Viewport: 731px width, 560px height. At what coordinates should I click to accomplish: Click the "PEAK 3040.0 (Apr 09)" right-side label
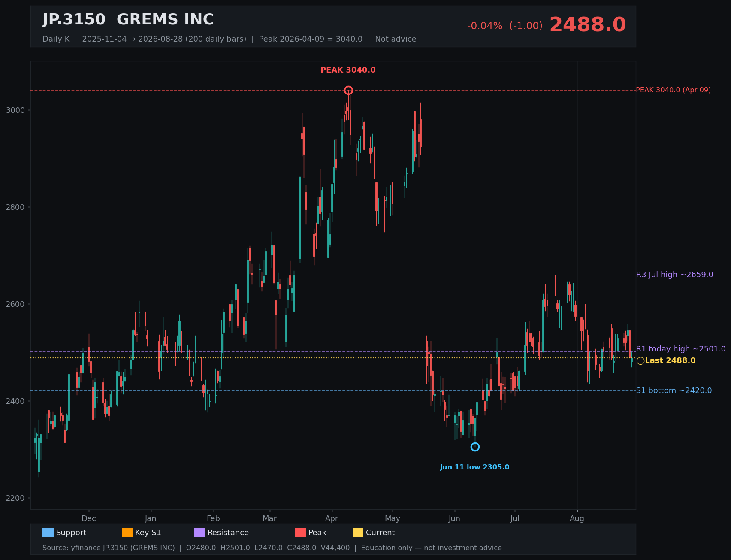[673, 90]
